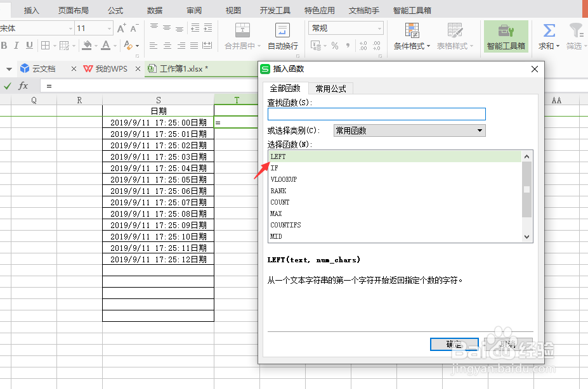Click the AutoSum sigma icon

(549, 30)
